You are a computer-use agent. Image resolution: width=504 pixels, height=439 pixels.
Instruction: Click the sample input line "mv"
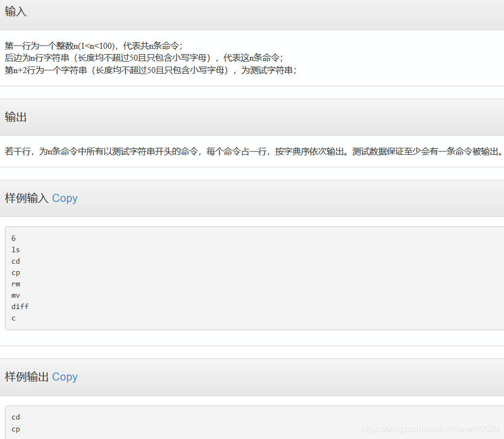16,296
